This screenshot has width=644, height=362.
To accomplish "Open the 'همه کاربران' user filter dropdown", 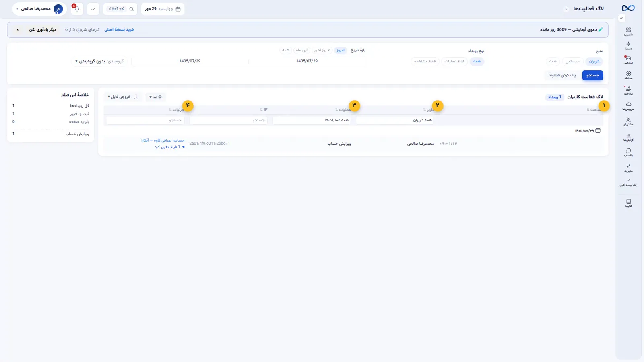I will tap(395, 120).
